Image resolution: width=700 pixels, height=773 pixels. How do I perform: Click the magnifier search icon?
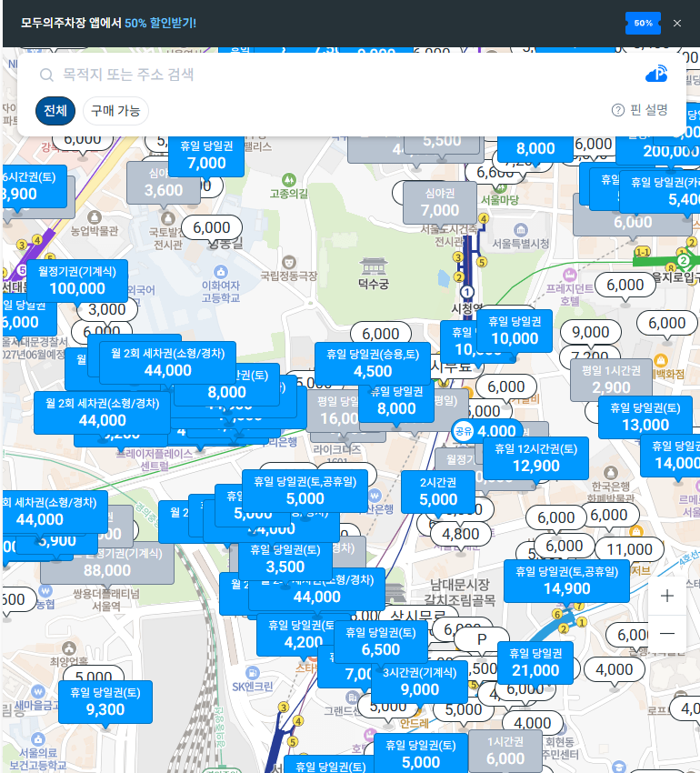46,75
